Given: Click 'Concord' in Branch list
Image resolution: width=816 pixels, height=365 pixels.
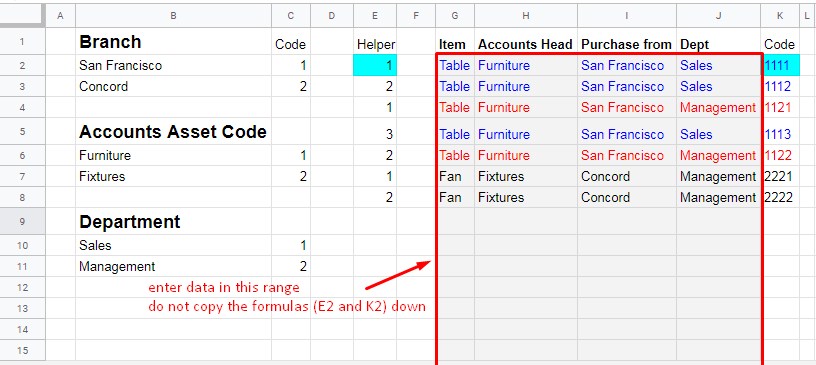Looking at the screenshot, I should coord(173,86).
